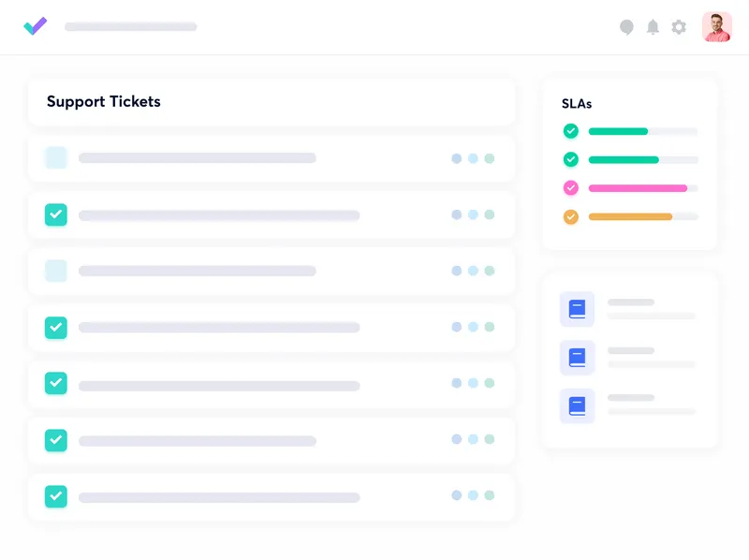Click the first blue book icon
749x560 pixels.
click(x=577, y=309)
